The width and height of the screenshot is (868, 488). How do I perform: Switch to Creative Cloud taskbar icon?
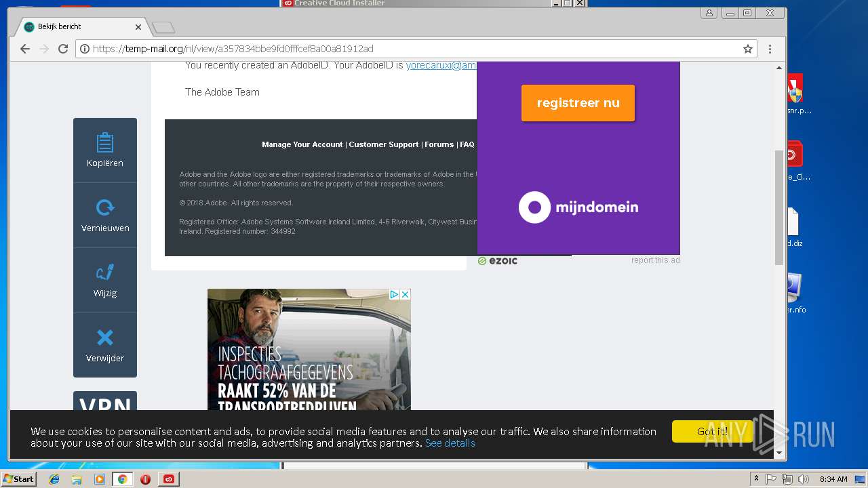(168, 479)
